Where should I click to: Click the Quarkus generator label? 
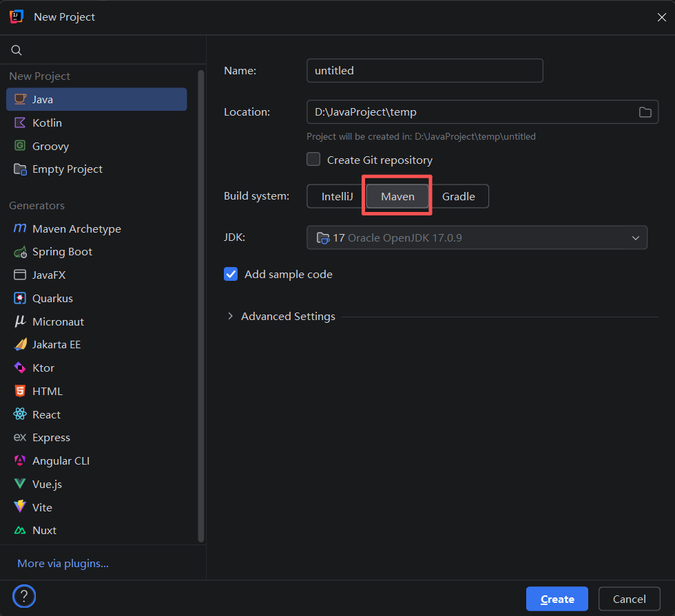(x=52, y=298)
